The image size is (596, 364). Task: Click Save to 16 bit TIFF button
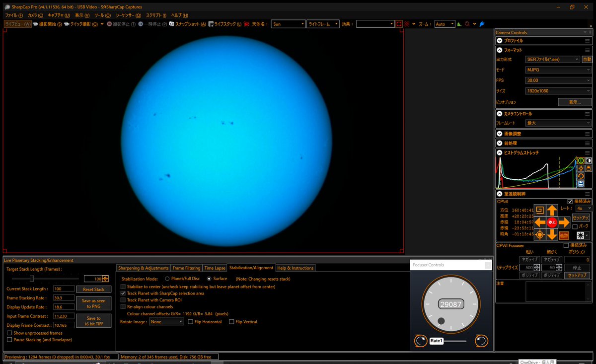tap(93, 321)
